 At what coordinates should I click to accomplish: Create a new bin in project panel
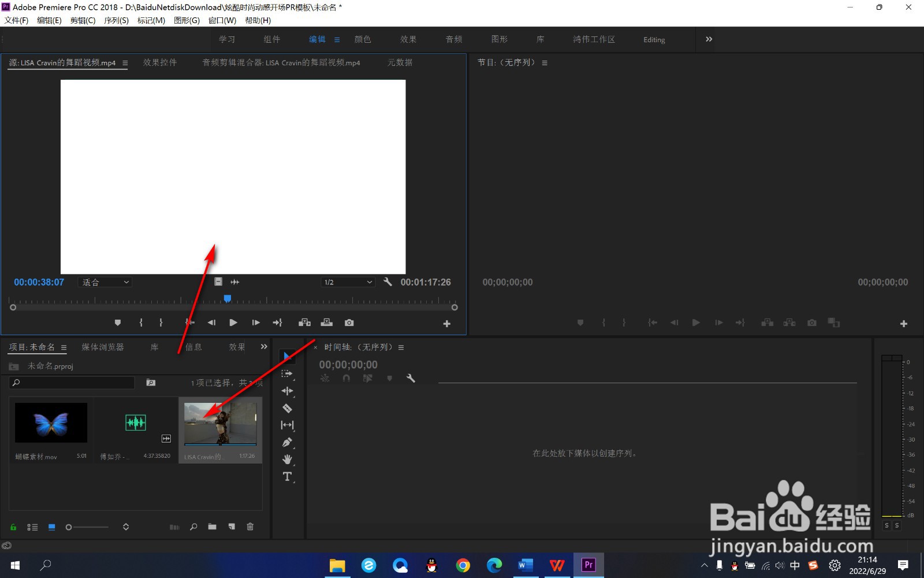point(213,527)
